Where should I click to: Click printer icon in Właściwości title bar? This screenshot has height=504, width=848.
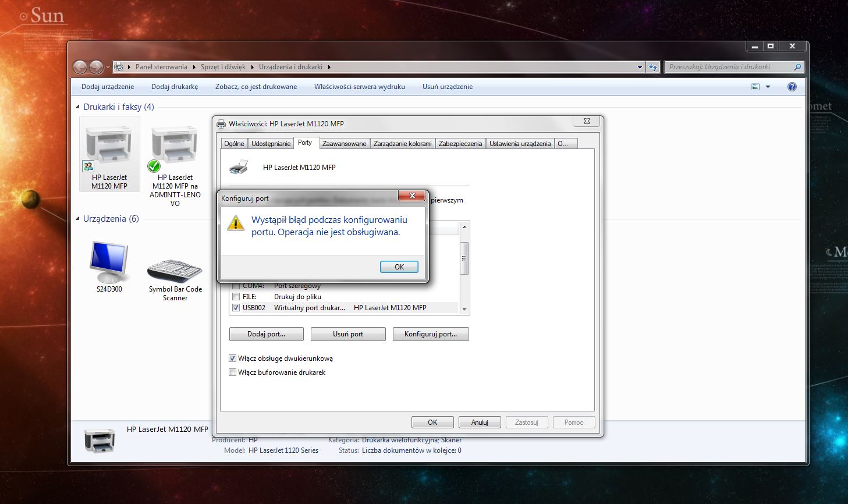click(221, 123)
